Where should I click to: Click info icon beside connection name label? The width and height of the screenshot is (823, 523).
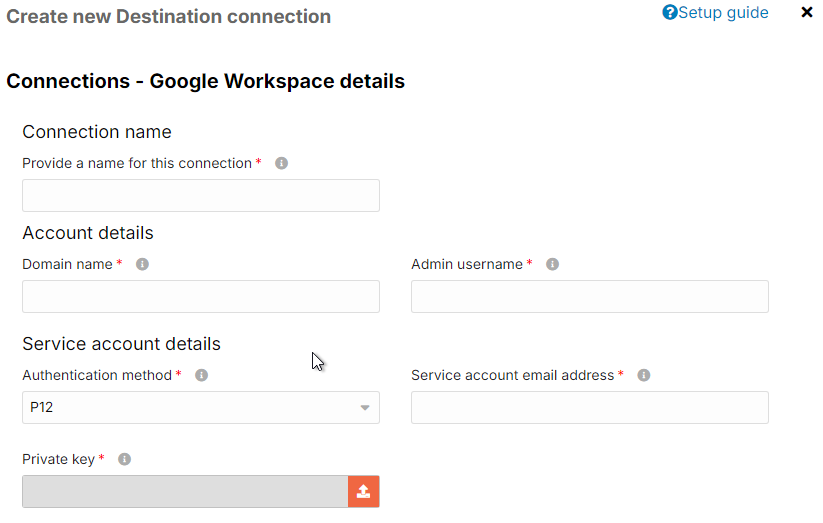click(281, 163)
